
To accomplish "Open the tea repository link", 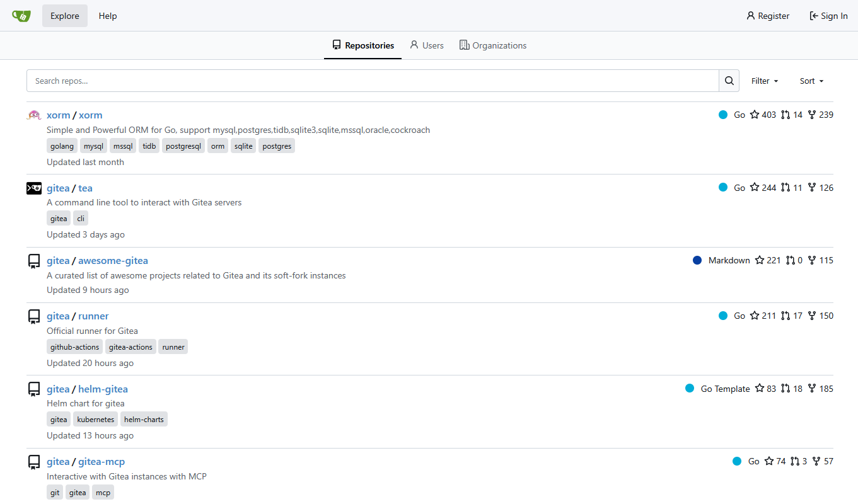I will [86, 188].
